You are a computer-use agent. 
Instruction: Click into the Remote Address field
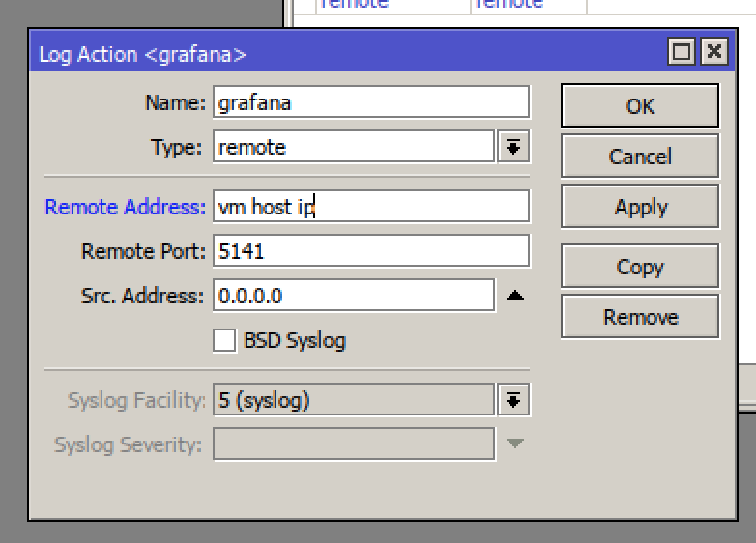coord(371,206)
